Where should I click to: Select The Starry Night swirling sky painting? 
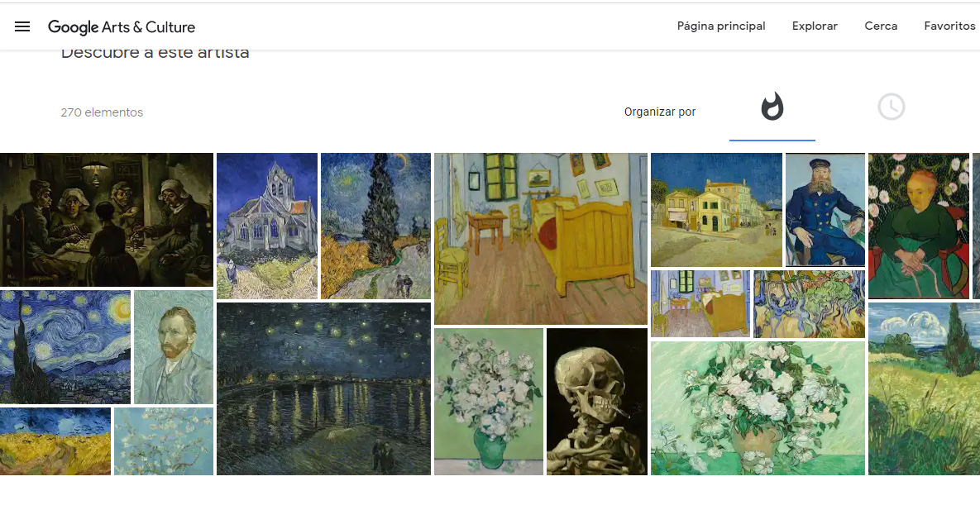point(65,346)
